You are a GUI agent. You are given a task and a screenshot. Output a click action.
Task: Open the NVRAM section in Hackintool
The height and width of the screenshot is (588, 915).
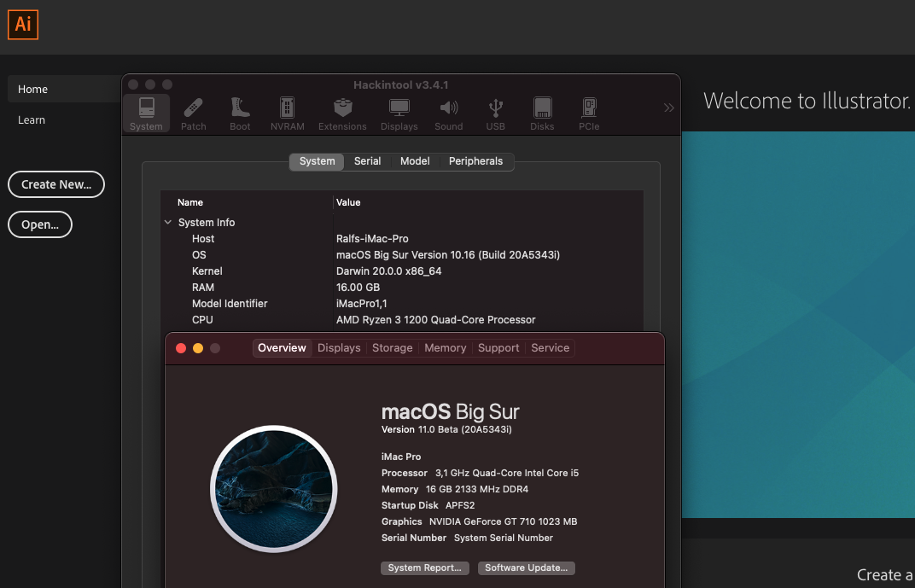pyautogui.click(x=287, y=114)
